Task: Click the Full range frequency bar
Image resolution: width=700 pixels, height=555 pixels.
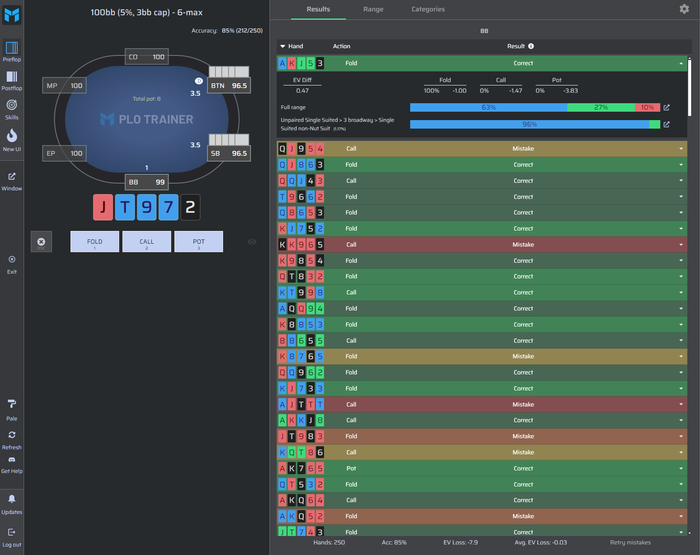Action: [x=535, y=108]
